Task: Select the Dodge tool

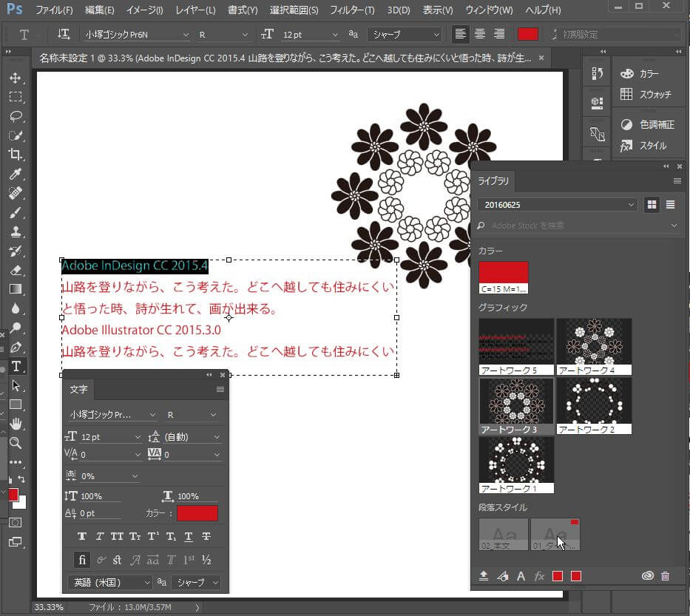Action: tap(16, 328)
